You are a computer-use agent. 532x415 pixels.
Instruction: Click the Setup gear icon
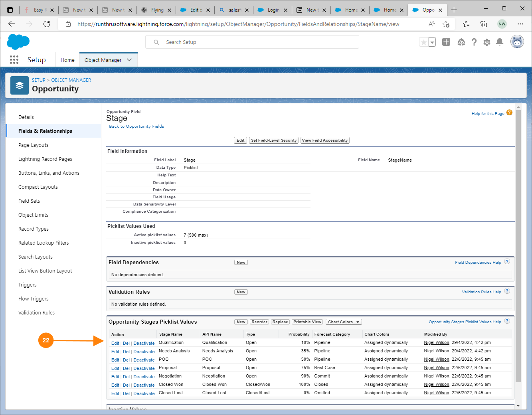[x=487, y=42]
